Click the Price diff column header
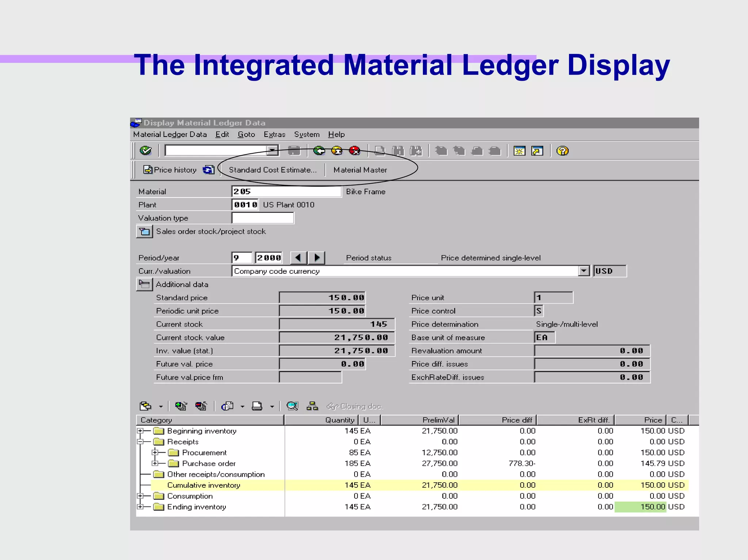 point(497,420)
